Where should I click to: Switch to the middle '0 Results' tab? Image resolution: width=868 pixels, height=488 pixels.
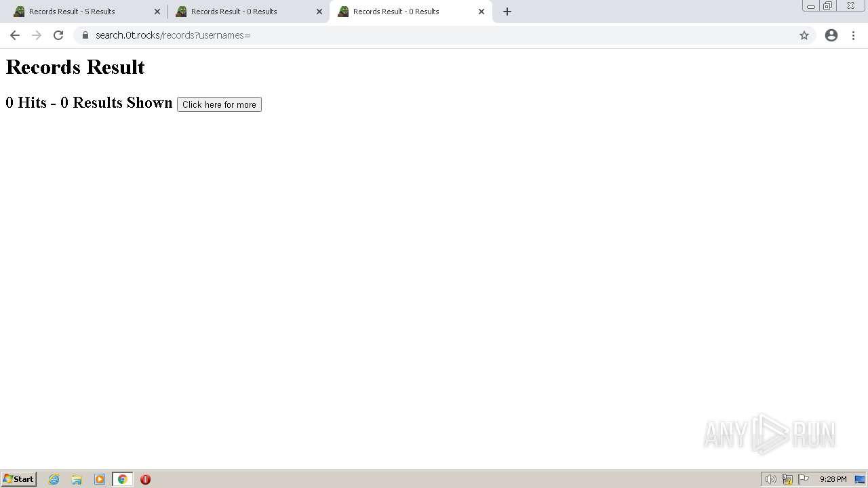coord(248,12)
